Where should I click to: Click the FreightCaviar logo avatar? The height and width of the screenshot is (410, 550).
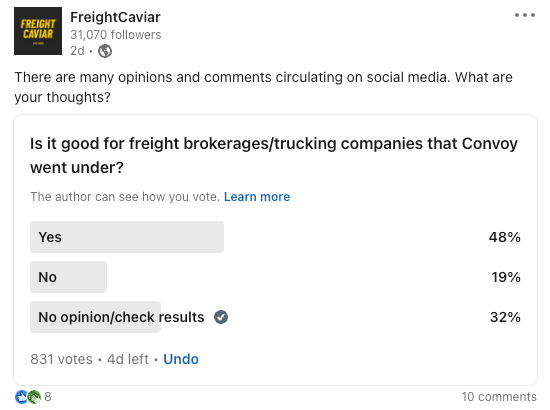38,31
